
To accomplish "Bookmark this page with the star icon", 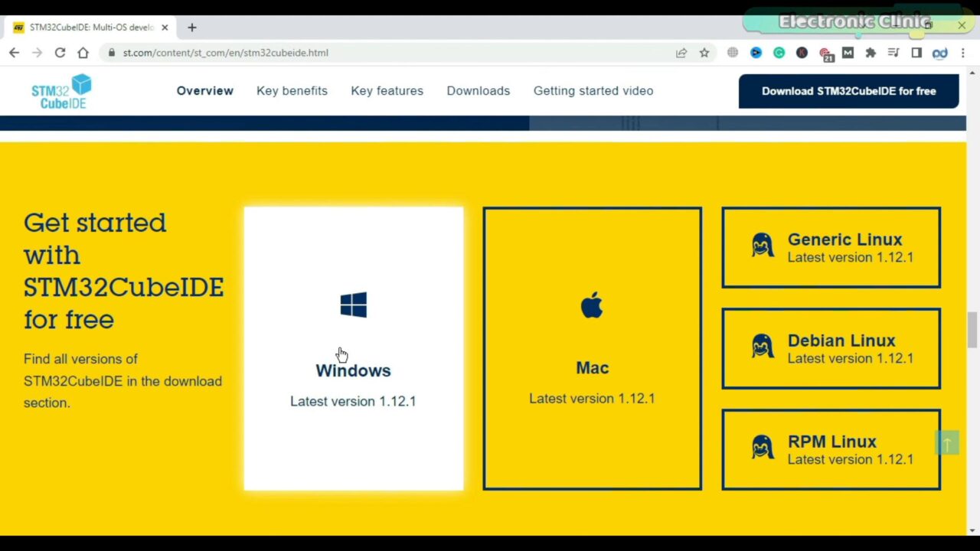I will [704, 53].
